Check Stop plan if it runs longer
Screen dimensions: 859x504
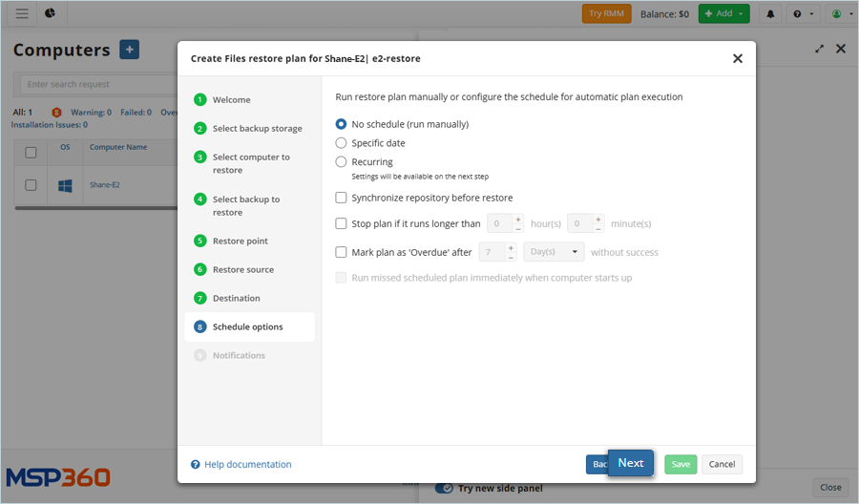point(342,224)
